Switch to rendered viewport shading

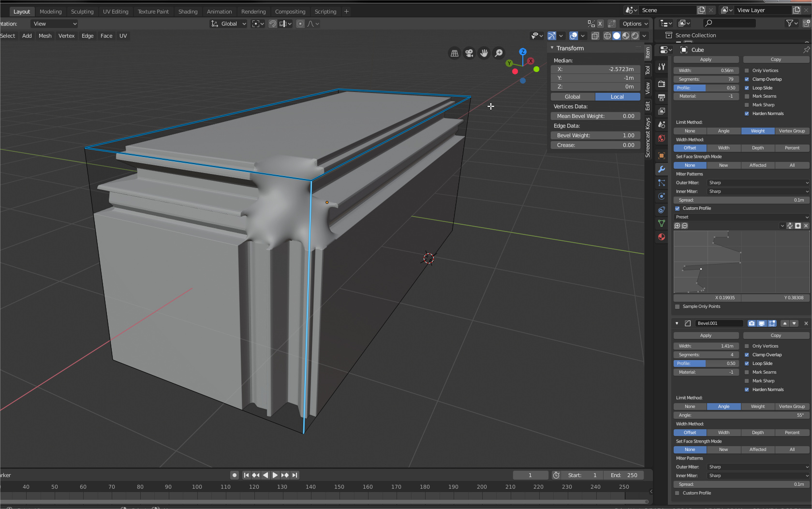pos(635,36)
